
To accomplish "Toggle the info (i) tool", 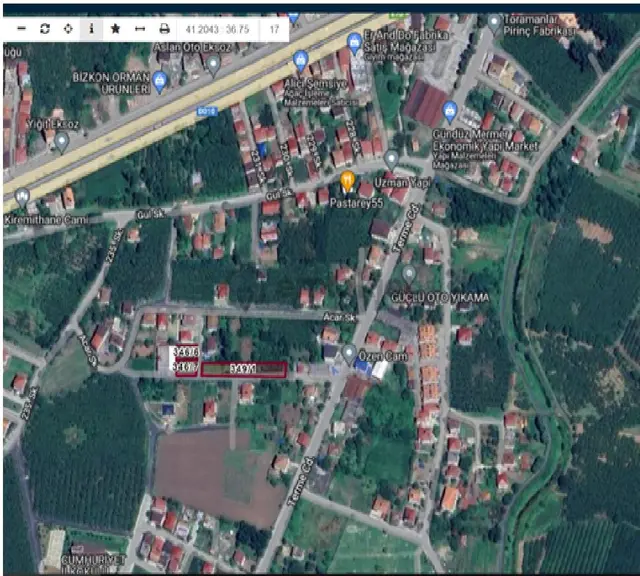I will [91, 29].
